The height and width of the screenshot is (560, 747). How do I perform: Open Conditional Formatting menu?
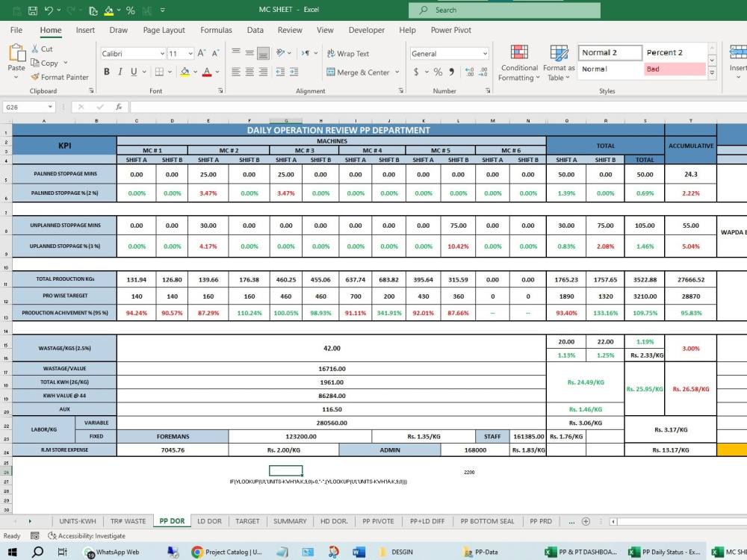[x=519, y=63]
